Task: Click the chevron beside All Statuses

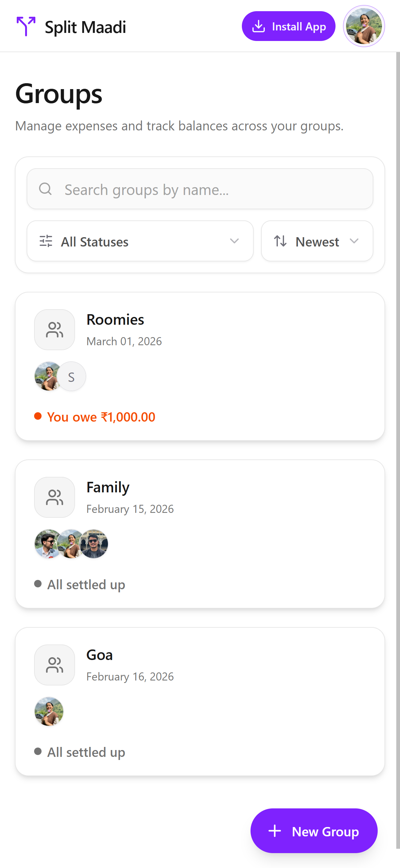Action: coord(234,241)
